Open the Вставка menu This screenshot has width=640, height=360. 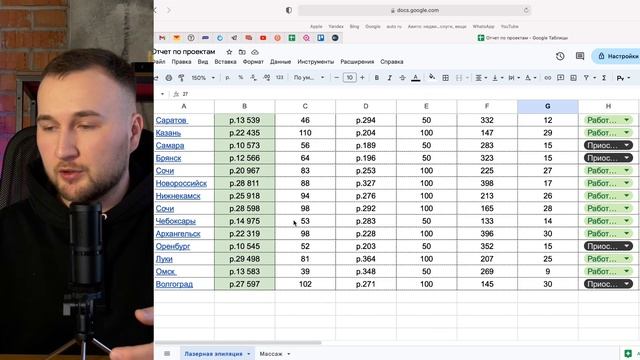(x=225, y=62)
